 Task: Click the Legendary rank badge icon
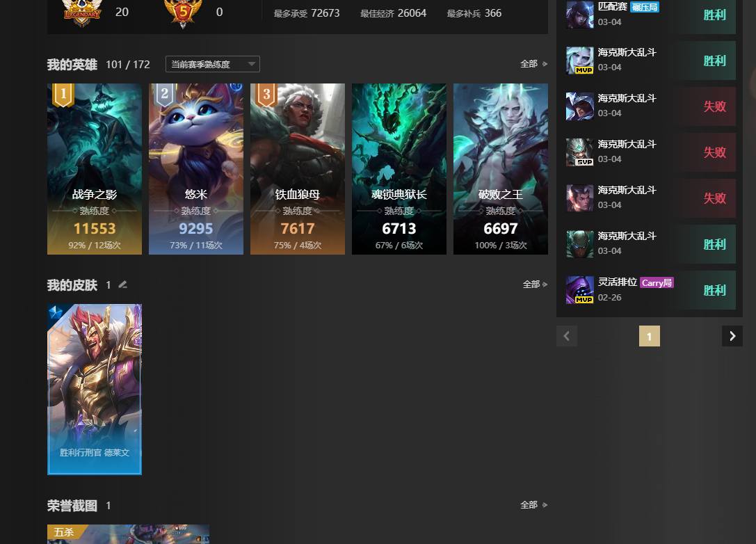(83, 13)
